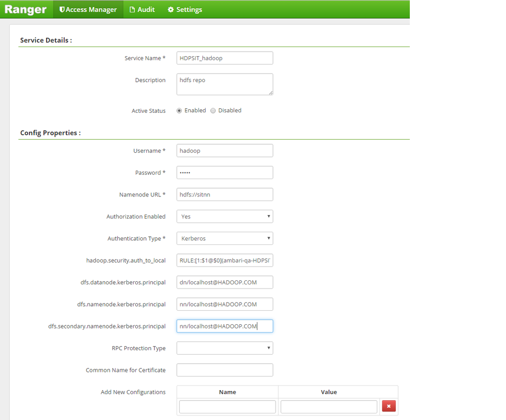
Task: Click the 'Value' column header
Action: 329,392
